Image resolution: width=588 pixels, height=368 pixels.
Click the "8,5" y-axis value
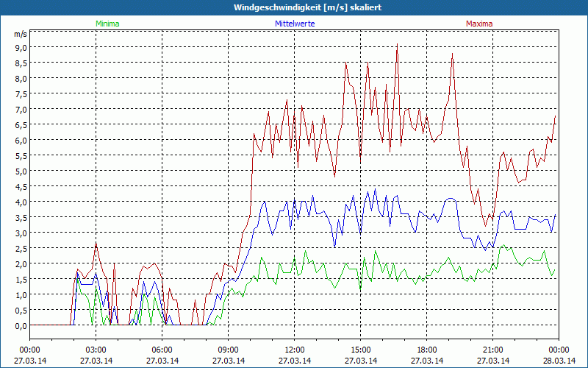[21, 63]
